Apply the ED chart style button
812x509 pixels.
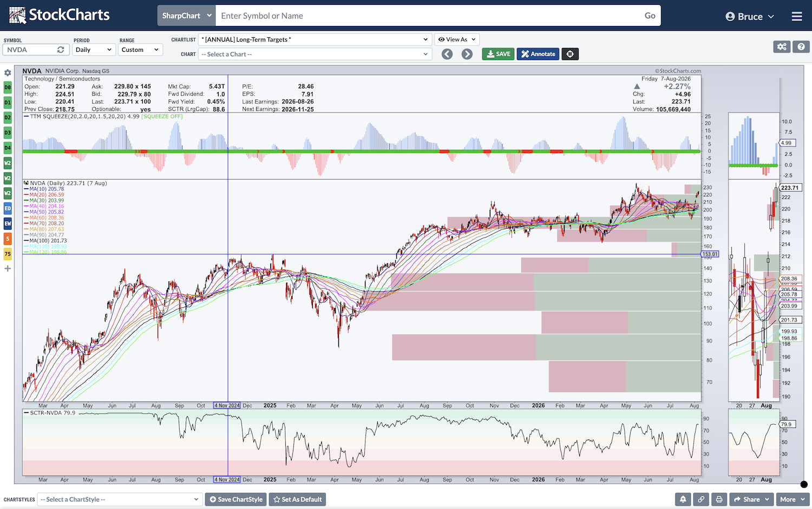(8, 208)
